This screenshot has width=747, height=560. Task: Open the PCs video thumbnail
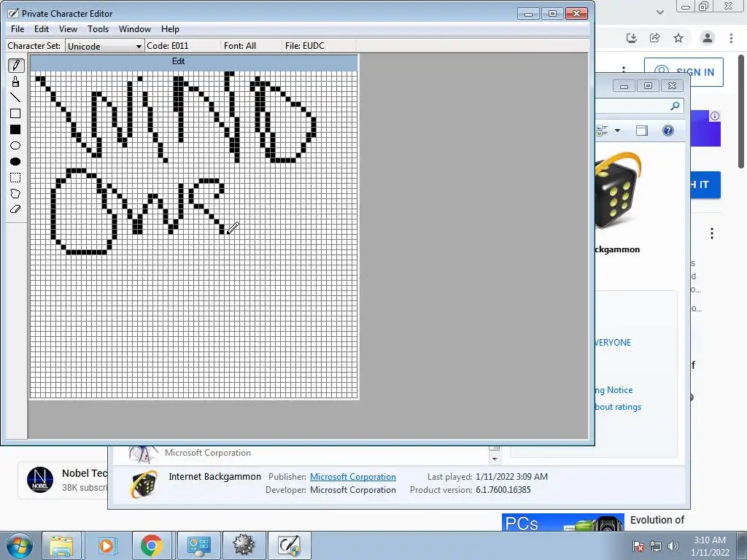(x=562, y=522)
